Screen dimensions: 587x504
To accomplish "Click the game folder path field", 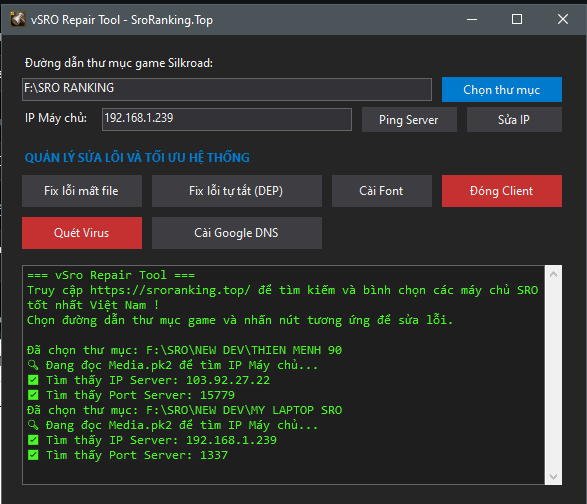I will pos(227,89).
